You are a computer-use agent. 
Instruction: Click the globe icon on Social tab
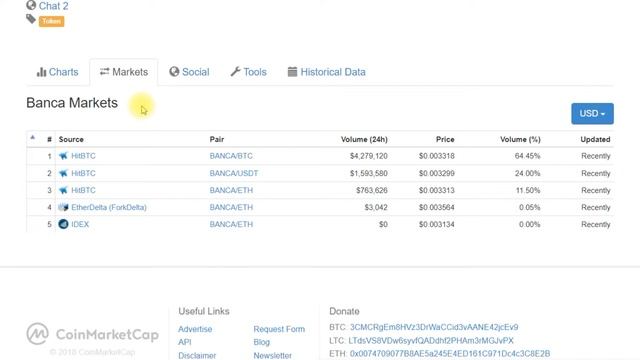[174, 72]
